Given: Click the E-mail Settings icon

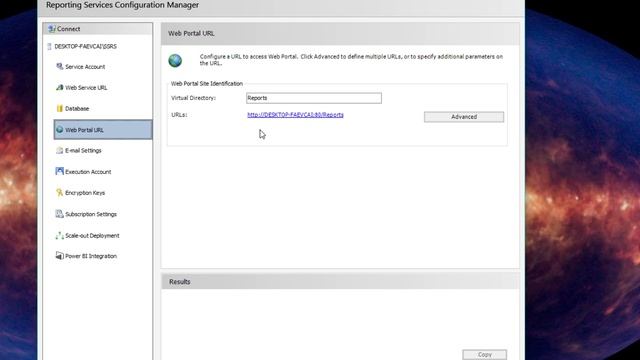Looking at the screenshot, I should 60,151.
